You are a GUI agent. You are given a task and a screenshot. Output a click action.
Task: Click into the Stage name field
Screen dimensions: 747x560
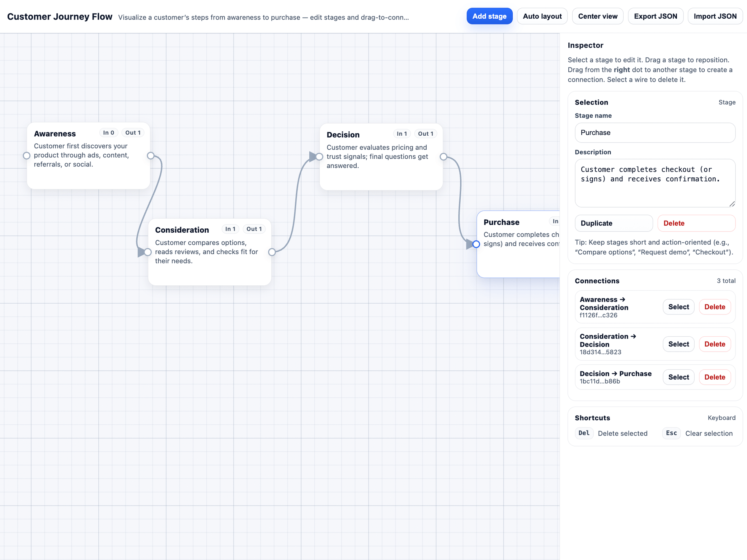(655, 133)
